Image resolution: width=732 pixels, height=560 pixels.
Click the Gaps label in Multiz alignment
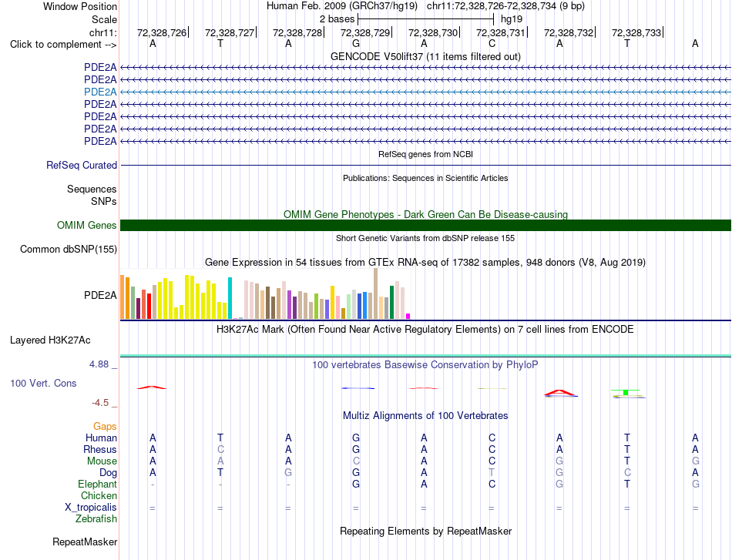tap(105, 426)
